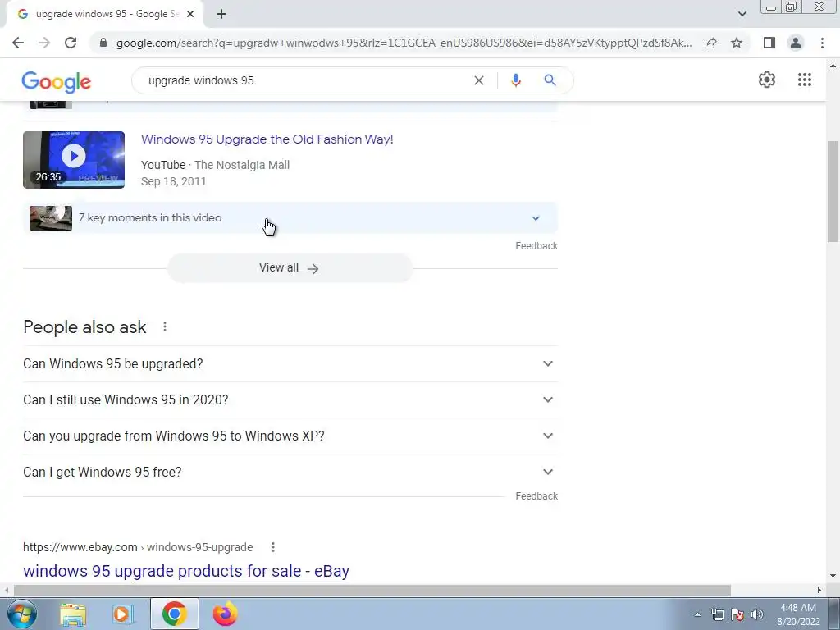
Task: Open Google quick settings gear
Action: (x=767, y=80)
